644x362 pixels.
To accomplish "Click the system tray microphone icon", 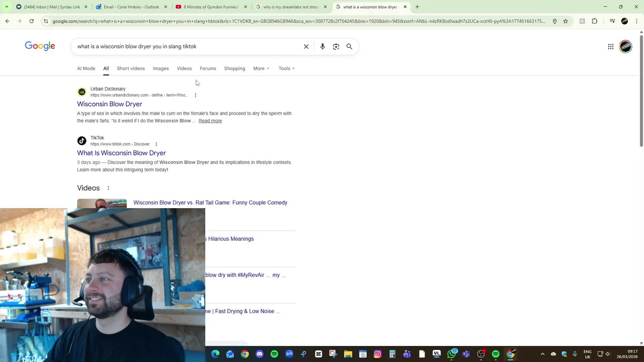I will 575,354.
